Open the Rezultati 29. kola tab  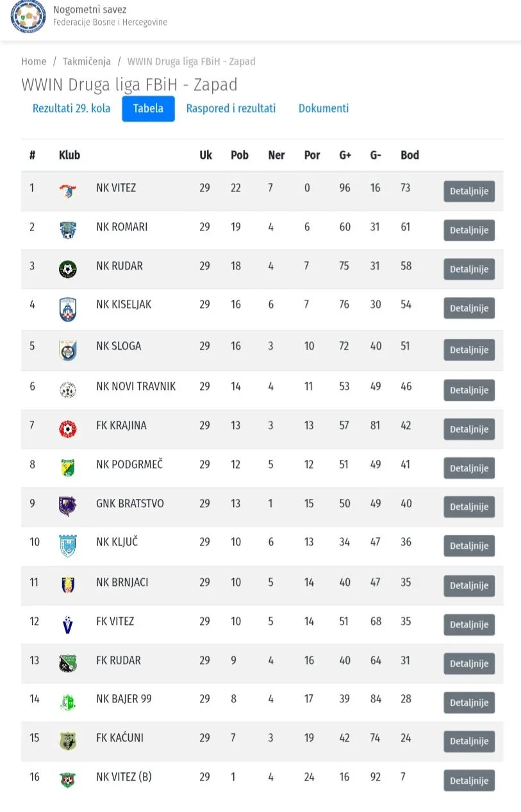pos(71,109)
